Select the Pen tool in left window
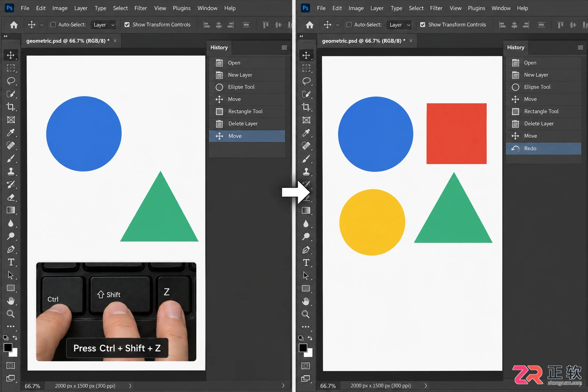588x392 pixels. click(11, 249)
